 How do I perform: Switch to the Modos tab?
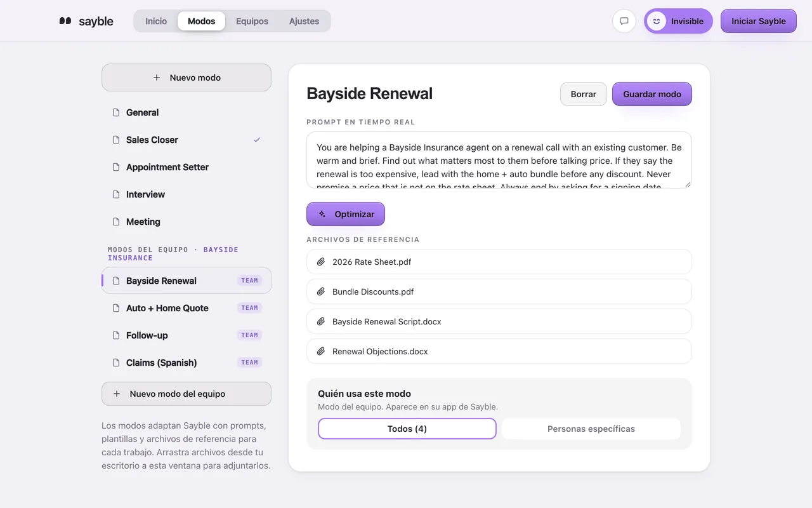click(x=202, y=21)
